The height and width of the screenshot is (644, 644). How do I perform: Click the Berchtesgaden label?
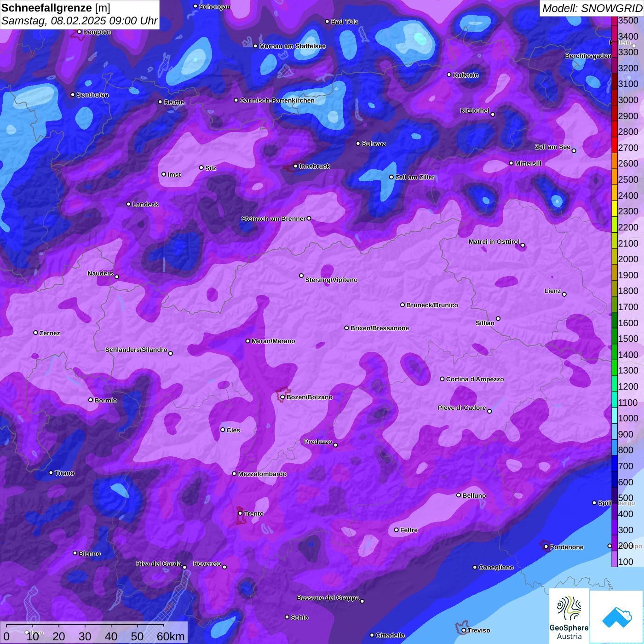[588, 56]
